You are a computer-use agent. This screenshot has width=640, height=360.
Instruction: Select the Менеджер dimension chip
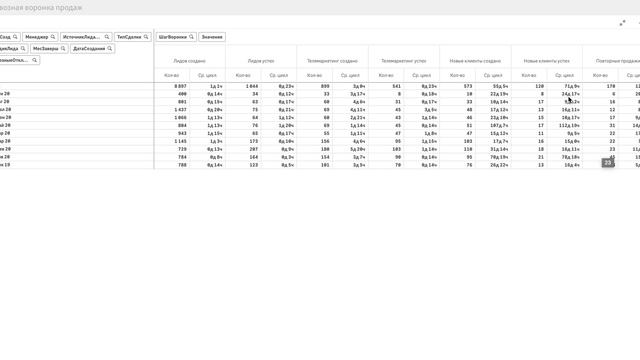40,37
